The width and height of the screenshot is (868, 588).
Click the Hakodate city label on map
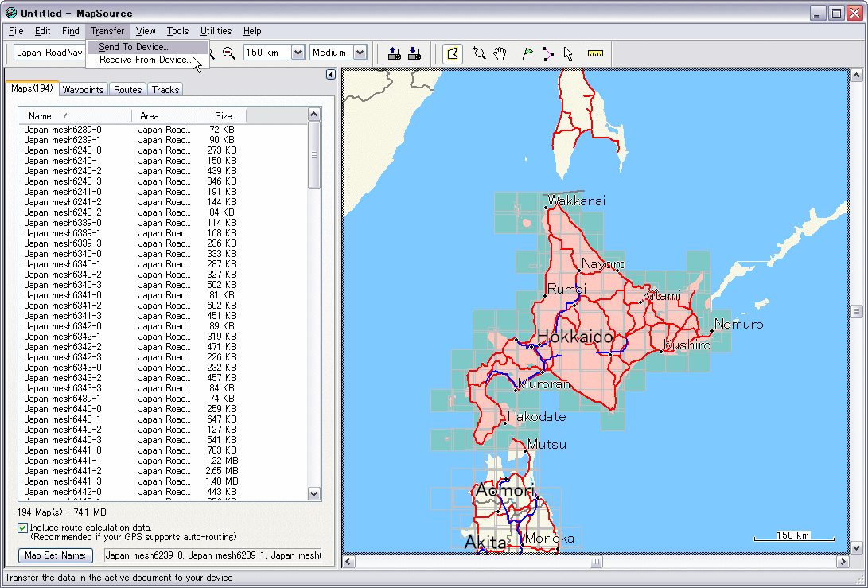[x=536, y=416]
